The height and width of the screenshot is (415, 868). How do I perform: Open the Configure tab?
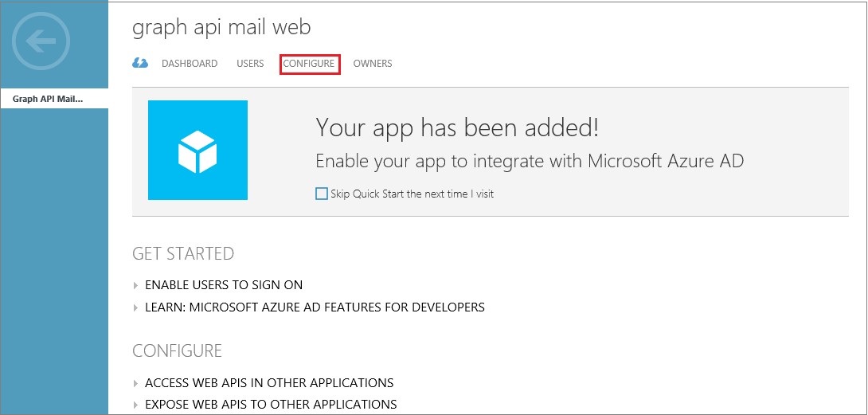pyautogui.click(x=309, y=64)
